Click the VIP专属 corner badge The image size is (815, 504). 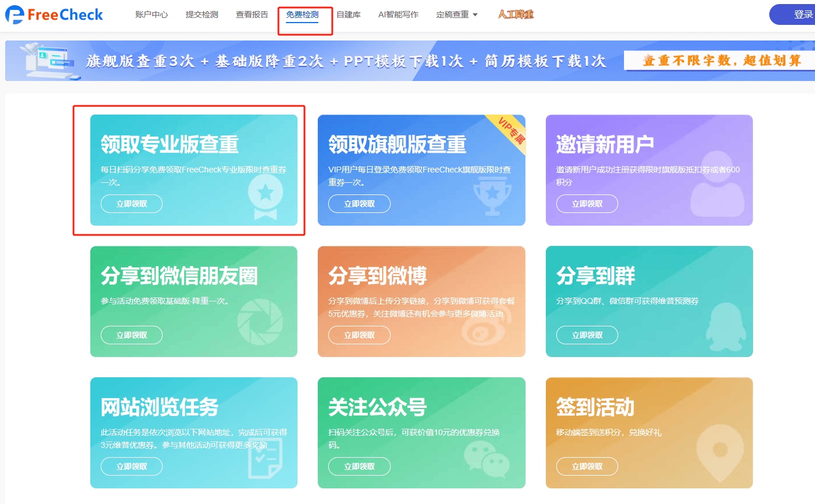point(511,132)
